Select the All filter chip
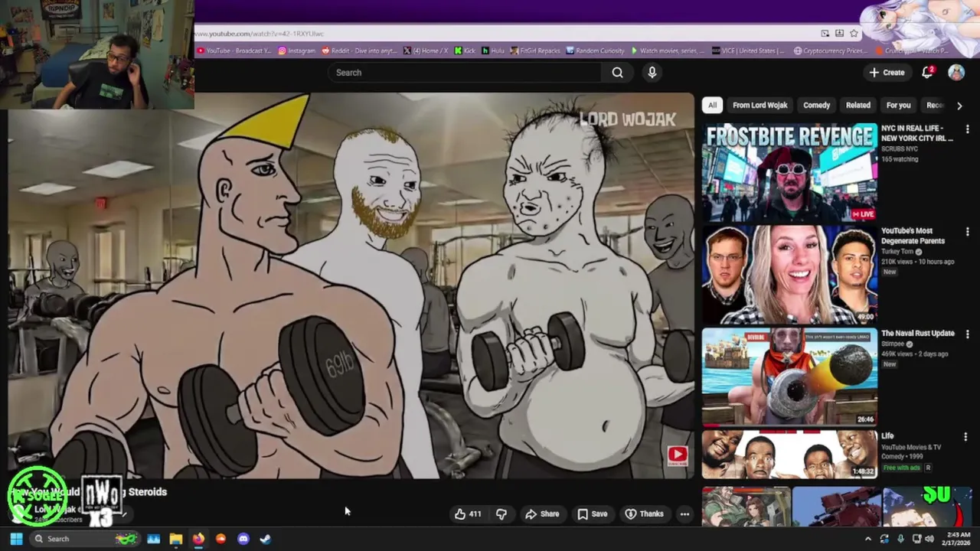Viewport: 980px width, 551px height. point(712,106)
